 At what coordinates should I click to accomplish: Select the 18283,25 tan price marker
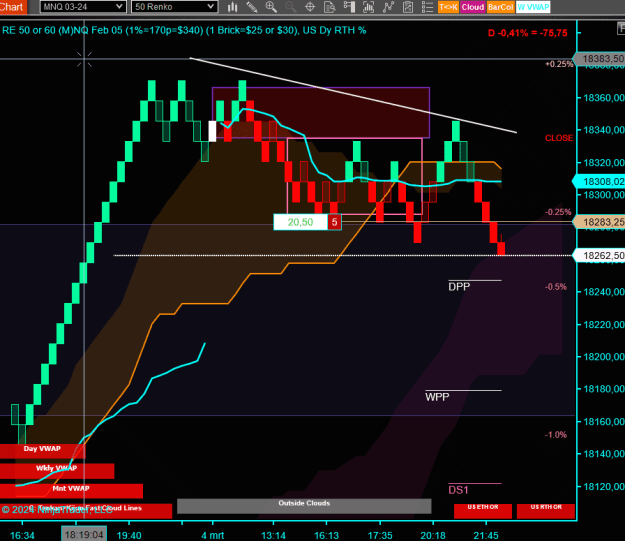[599, 222]
